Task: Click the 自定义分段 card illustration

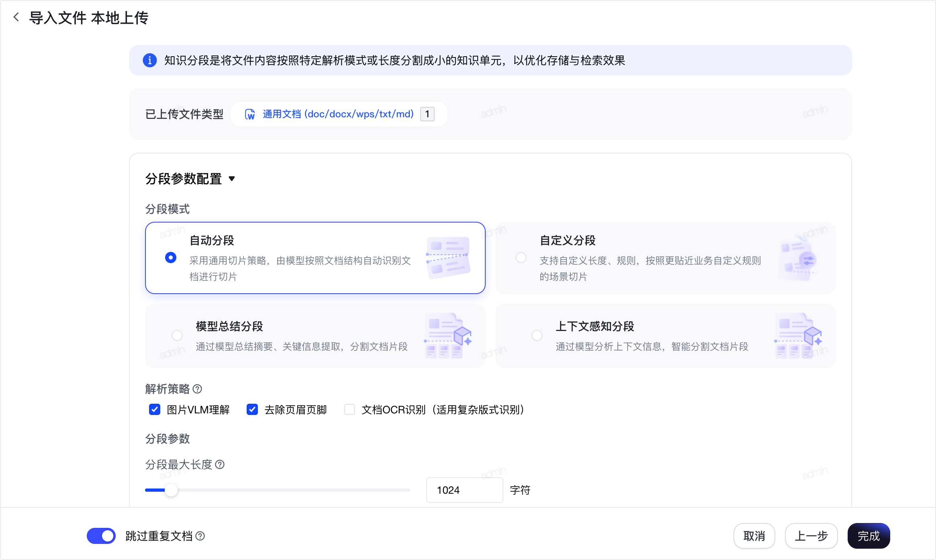Action: click(797, 258)
